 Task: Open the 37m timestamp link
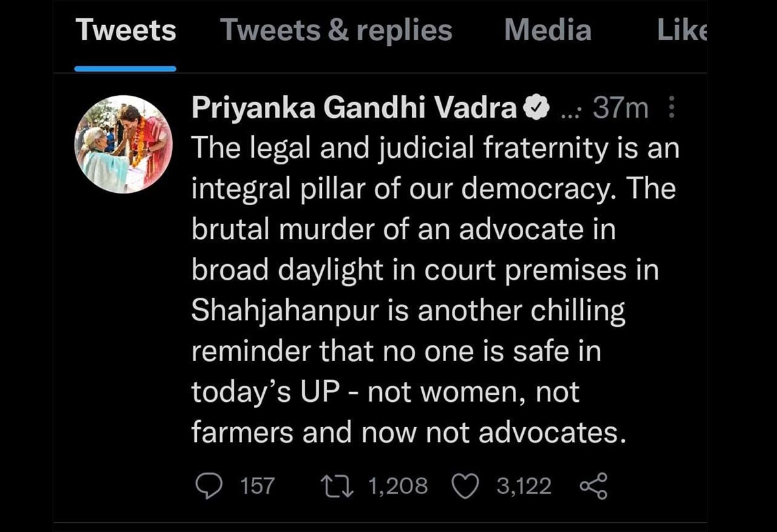[620, 109]
